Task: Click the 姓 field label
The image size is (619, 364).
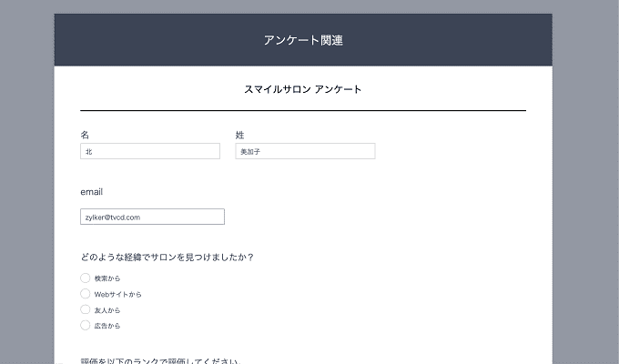Action: click(239, 135)
